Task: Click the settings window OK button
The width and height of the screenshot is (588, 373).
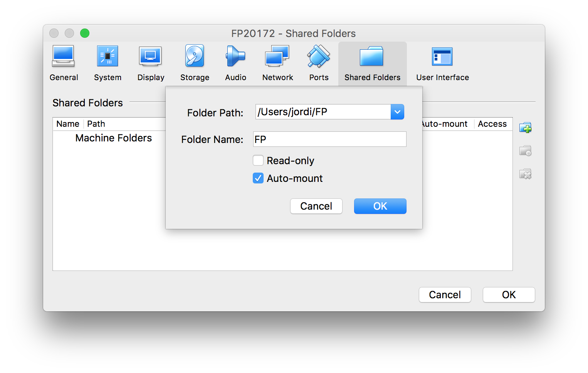Action: click(509, 295)
